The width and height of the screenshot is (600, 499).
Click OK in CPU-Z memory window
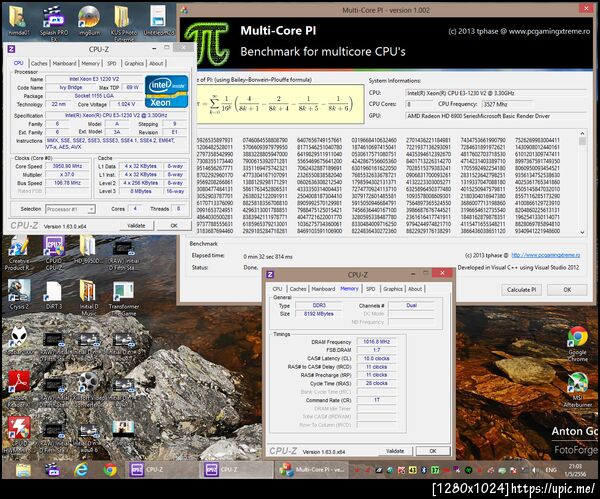coord(433,451)
